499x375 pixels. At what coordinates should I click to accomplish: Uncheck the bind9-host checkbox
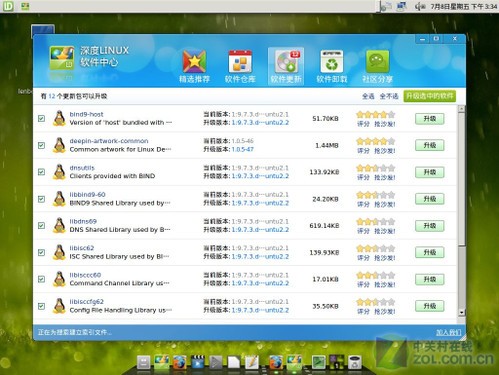41,118
